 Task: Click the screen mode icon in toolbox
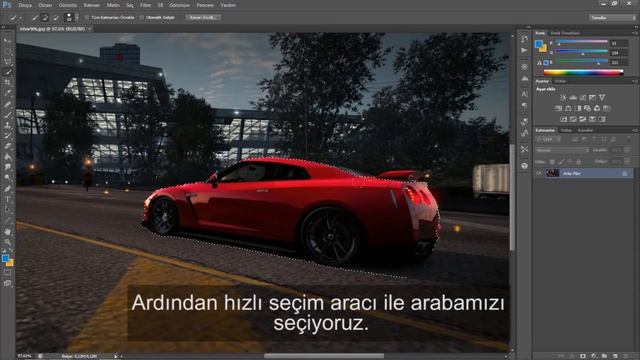point(7,283)
